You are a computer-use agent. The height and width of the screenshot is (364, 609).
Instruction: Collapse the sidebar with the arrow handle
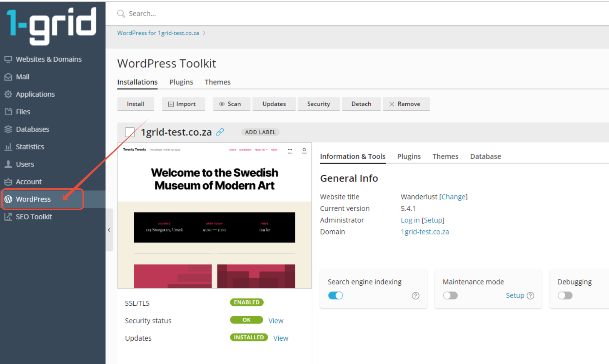tap(109, 230)
